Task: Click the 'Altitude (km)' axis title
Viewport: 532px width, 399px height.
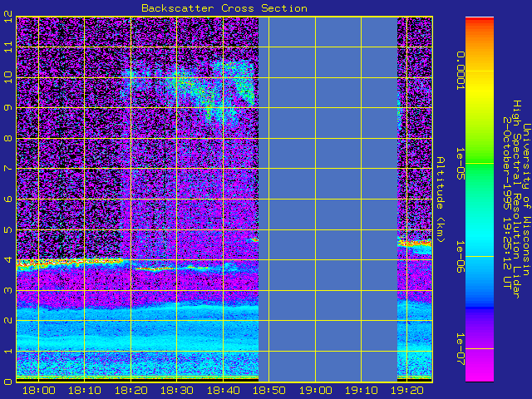Action: 440,199
